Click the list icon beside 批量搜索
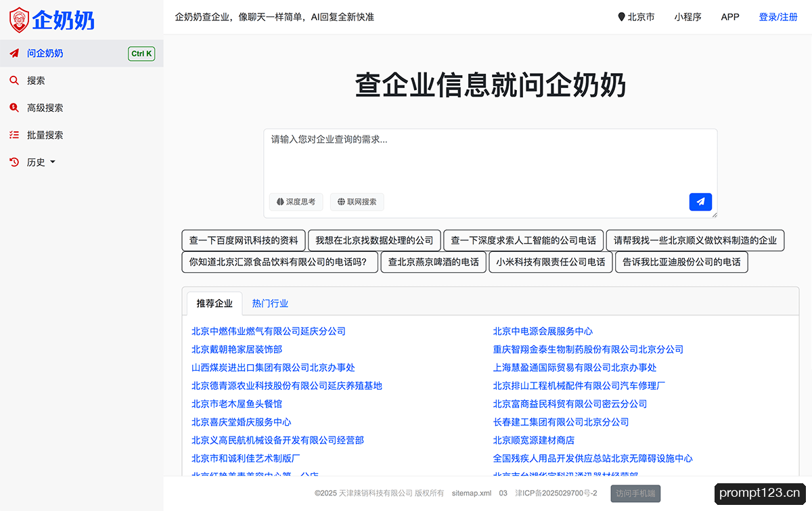 14,135
